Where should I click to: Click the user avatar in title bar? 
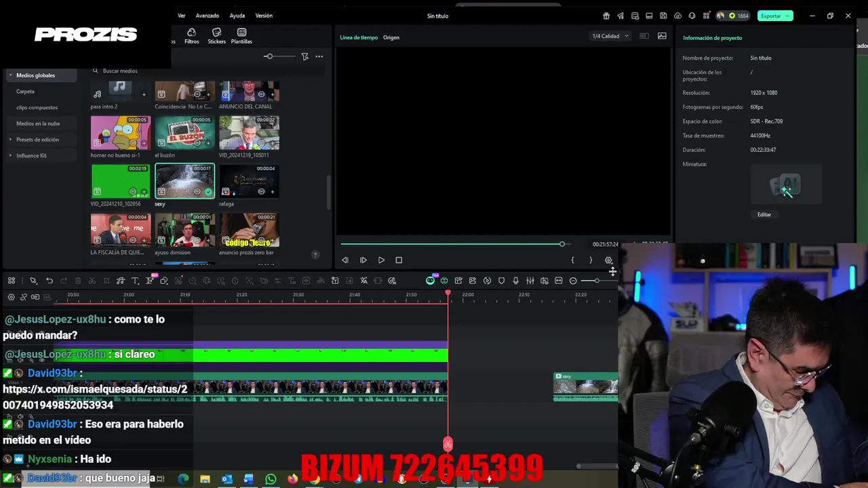click(x=720, y=16)
